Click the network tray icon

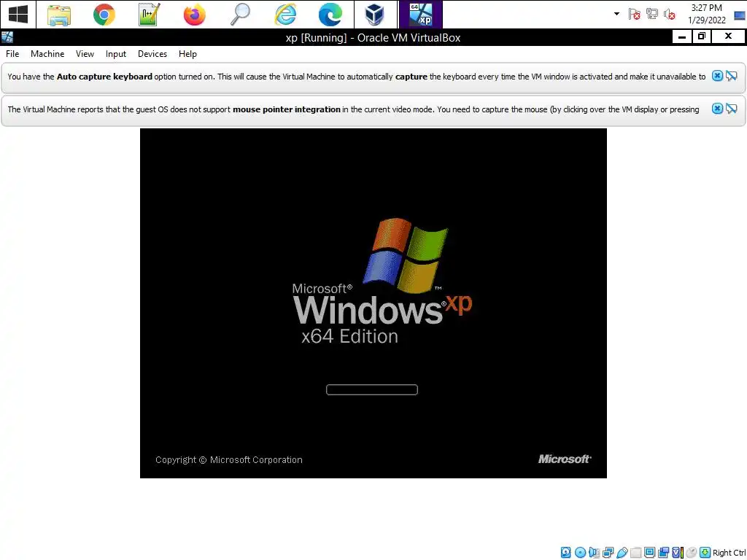coord(651,15)
